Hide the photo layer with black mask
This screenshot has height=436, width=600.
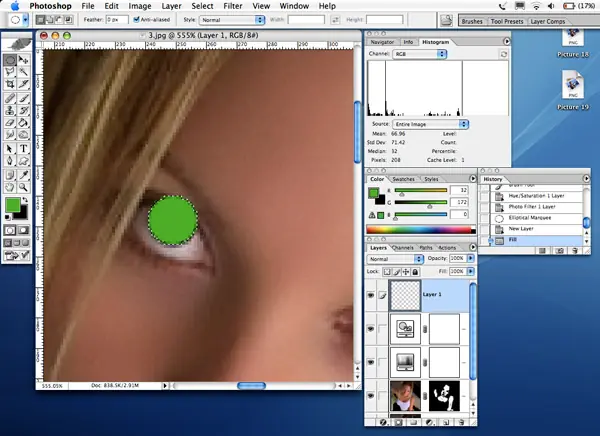(x=370, y=396)
